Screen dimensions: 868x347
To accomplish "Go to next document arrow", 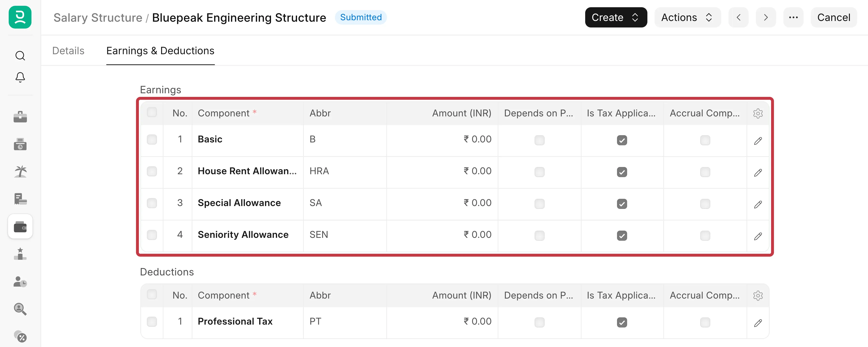I will tap(766, 18).
